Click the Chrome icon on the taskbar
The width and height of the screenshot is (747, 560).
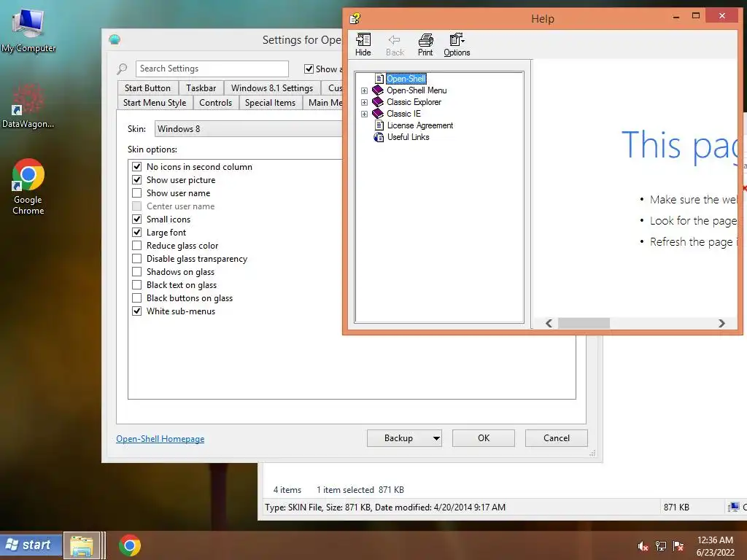coord(130,545)
